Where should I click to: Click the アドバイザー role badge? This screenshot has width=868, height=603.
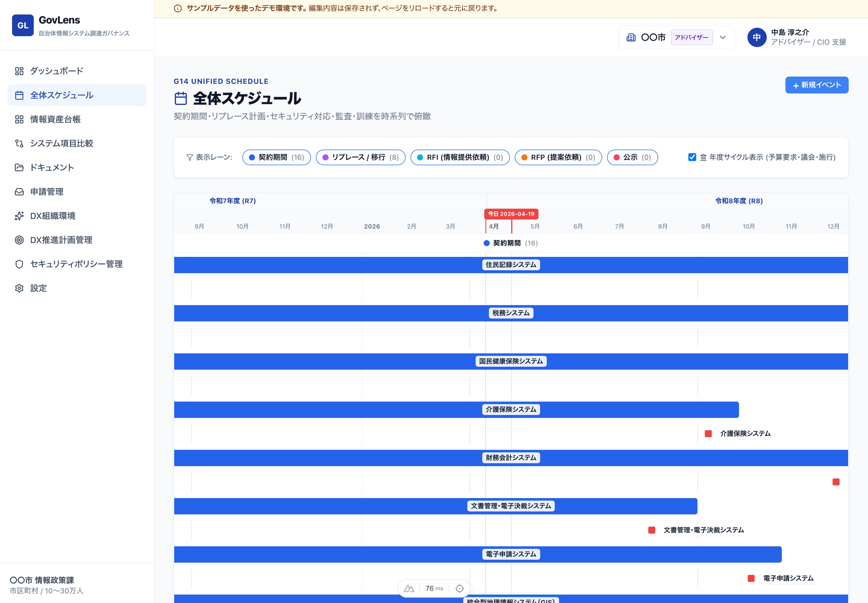[692, 37]
